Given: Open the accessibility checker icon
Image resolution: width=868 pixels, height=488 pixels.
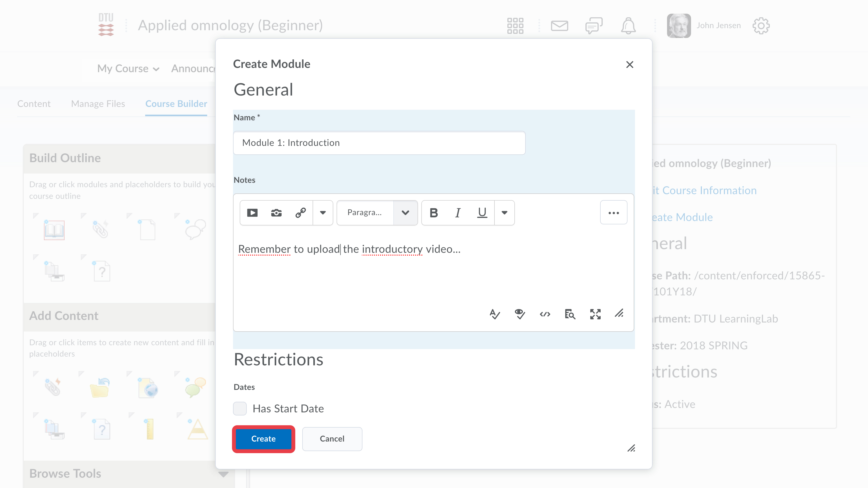Looking at the screenshot, I should coord(520,314).
